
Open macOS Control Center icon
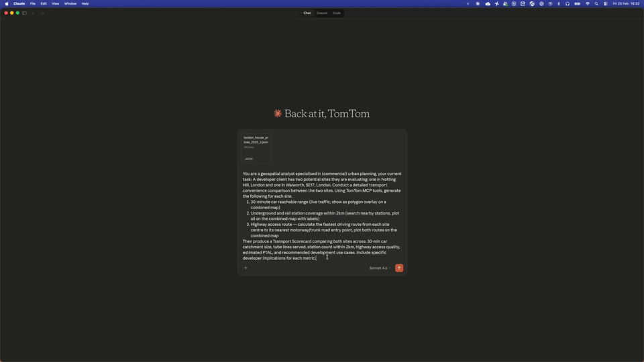606,3
